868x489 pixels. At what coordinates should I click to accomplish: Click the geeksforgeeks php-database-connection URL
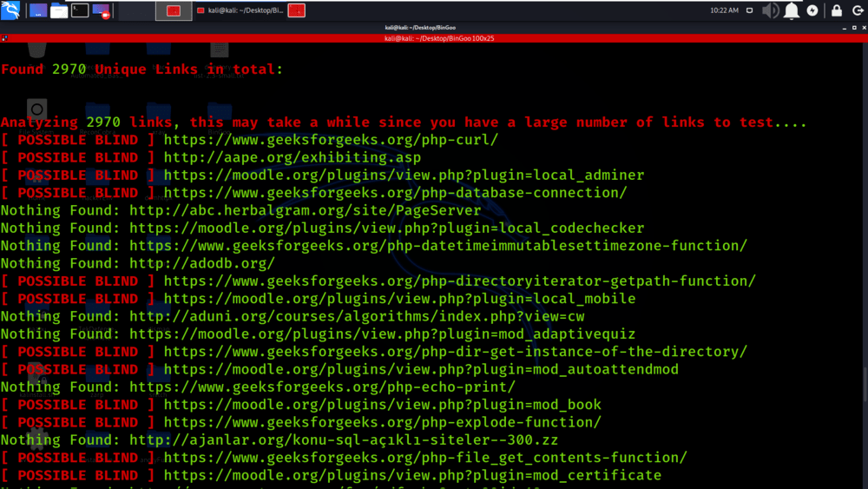pyautogui.click(x=395, y=193)
